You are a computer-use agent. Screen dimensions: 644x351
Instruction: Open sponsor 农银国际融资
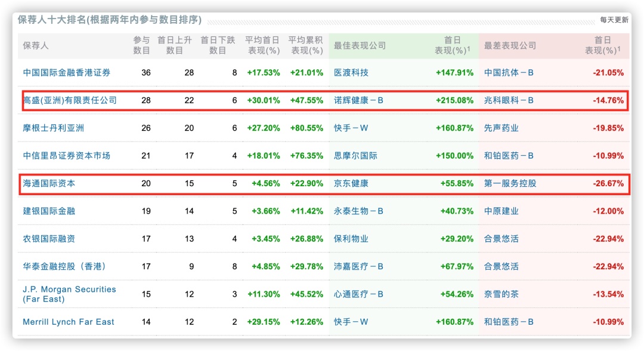49,239
